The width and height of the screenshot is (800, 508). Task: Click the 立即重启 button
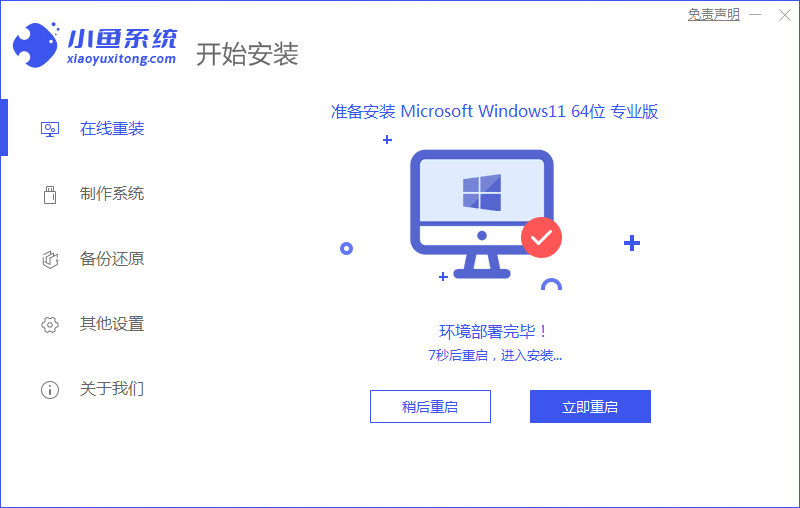point(590,407)
